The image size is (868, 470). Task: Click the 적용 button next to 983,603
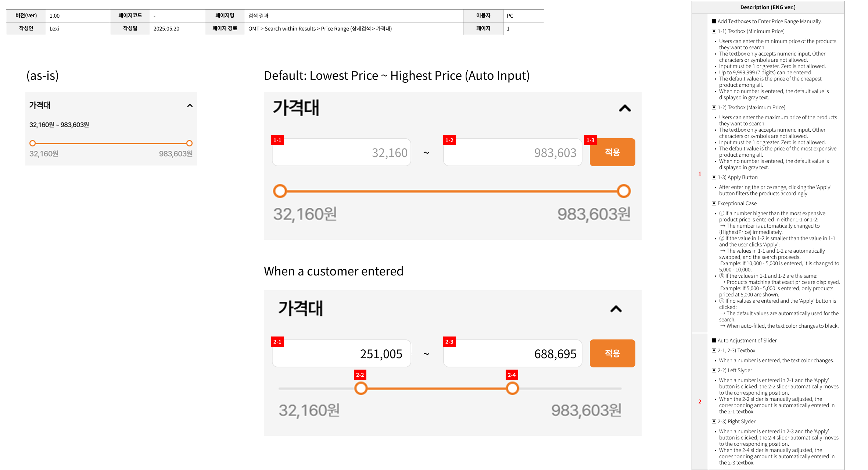point(612,152)
